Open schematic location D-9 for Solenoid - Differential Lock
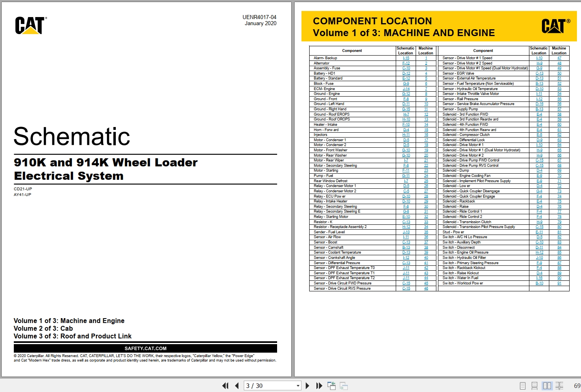Screen dimensions: 581x392 tap(539, 140)
